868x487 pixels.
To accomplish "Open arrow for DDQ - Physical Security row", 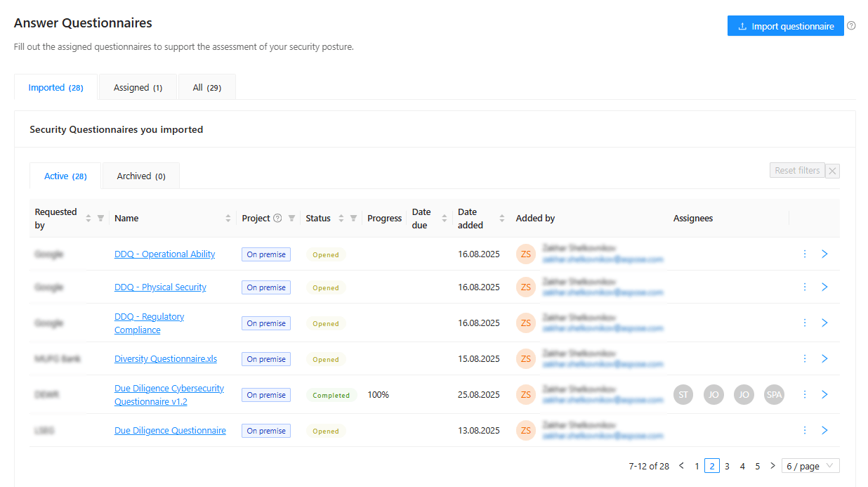I will click(824, 287).
